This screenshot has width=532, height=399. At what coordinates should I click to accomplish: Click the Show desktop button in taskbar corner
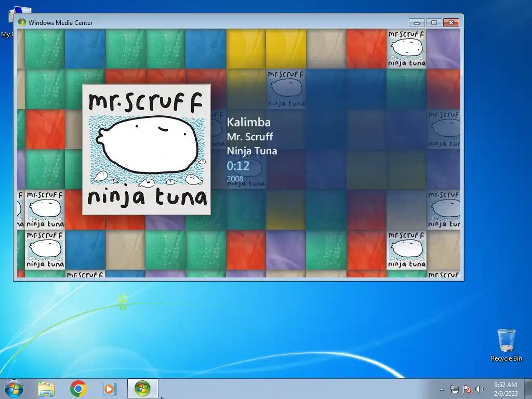pos(529,389)
